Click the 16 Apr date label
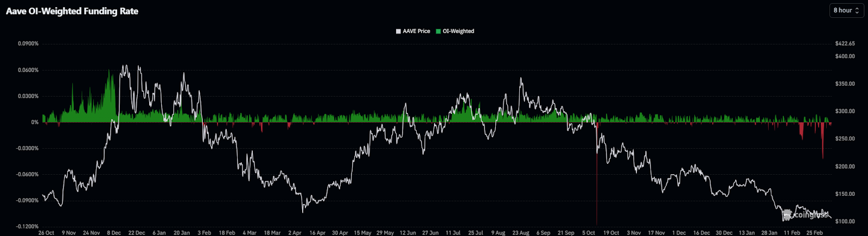This screenshot has height=236, width=868. point(317,233)
